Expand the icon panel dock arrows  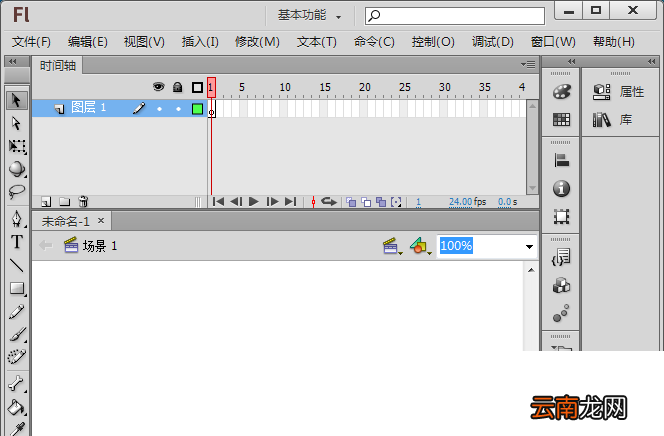point(571,62)
